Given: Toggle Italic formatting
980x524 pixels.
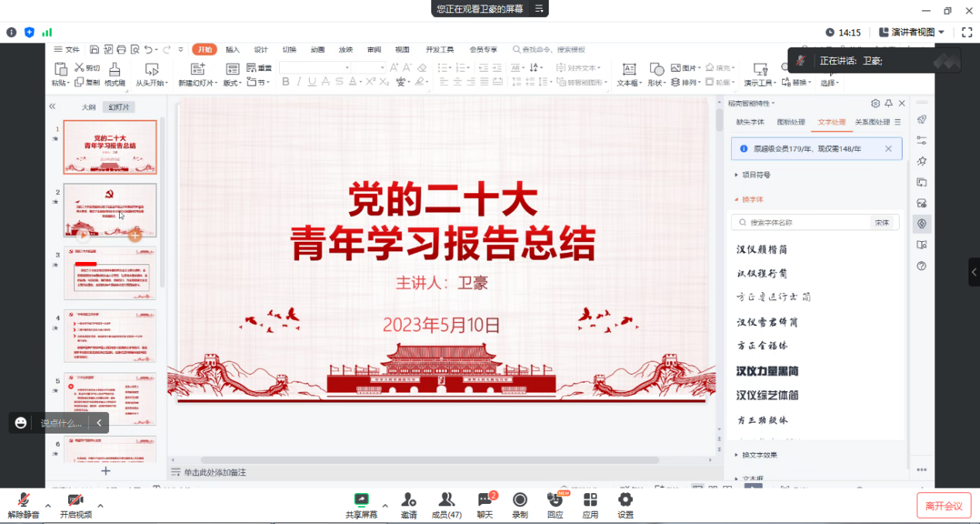Looking at the screenshot, I should point(298,82).
